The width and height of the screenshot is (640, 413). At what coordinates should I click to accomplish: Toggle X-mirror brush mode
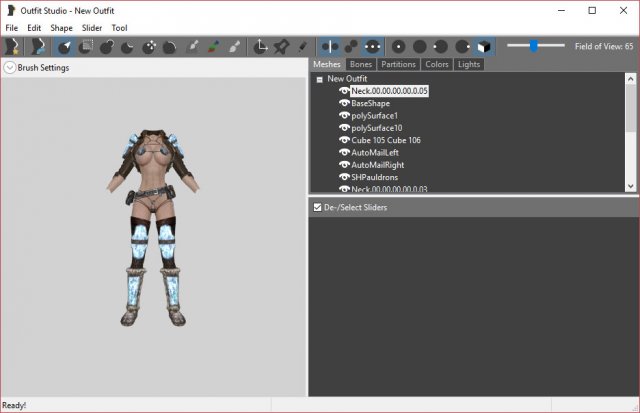click(x=329, y=46)
